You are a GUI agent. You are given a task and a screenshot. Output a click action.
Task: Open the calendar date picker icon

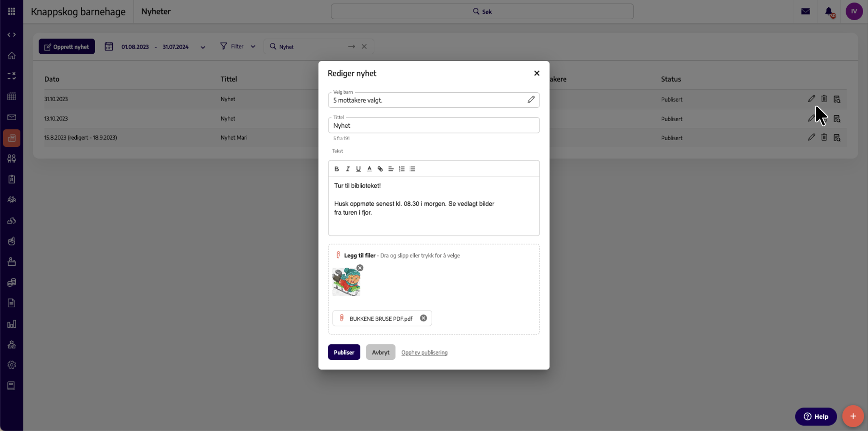click(109, 47)
